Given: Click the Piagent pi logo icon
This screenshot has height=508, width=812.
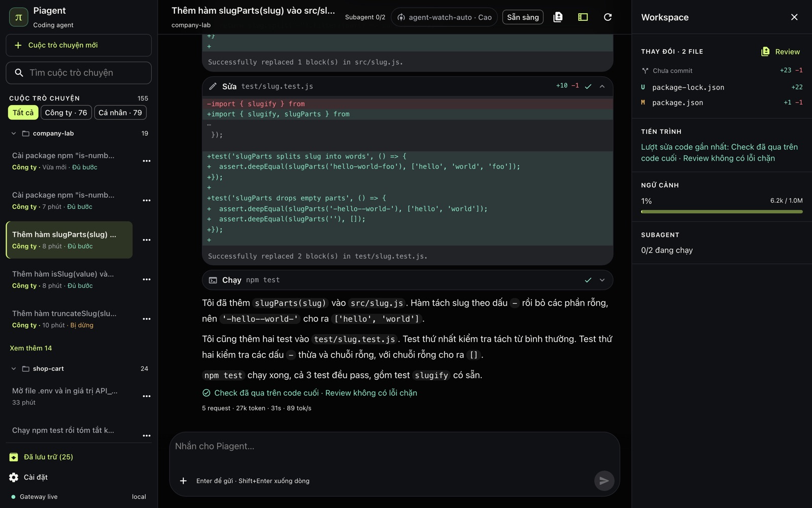Looking at the screenshot, I should [x=19, y=17].
